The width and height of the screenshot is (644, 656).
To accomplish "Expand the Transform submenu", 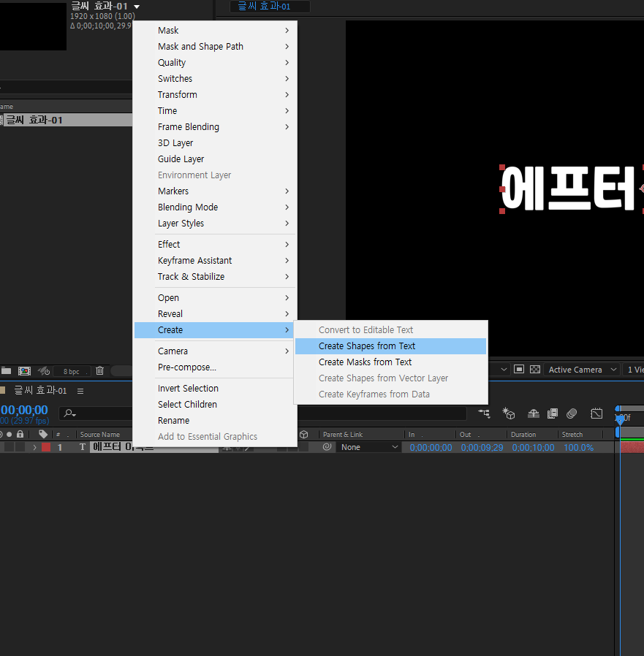I will (215, 95).
